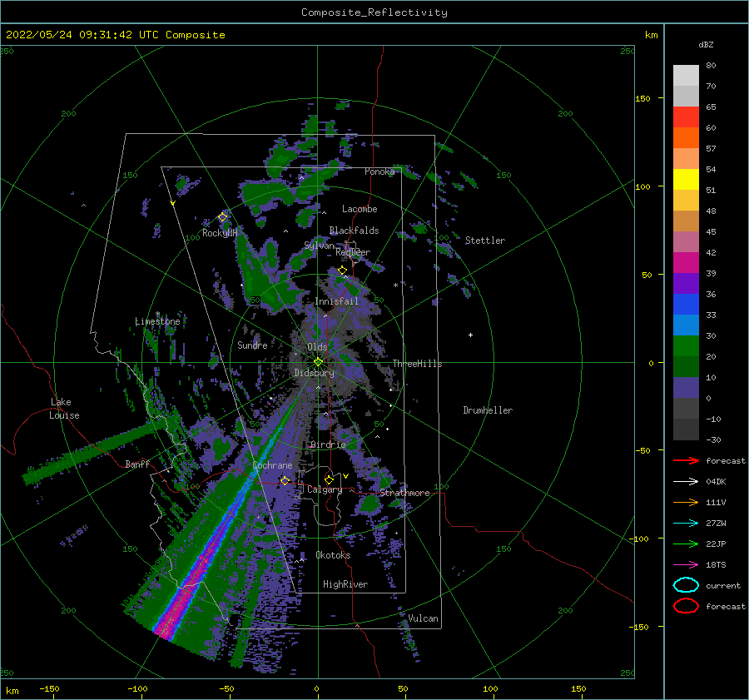The height and width of the screenshot is (700, 749).
Task: Click the Sylvan city label
Action: (x=319, y=246)
